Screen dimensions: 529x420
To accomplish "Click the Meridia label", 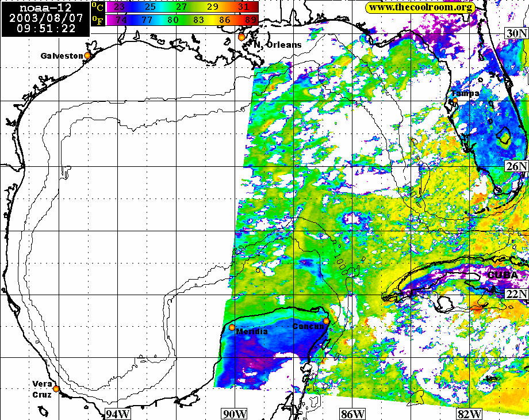I will click(x=252, y=331).
